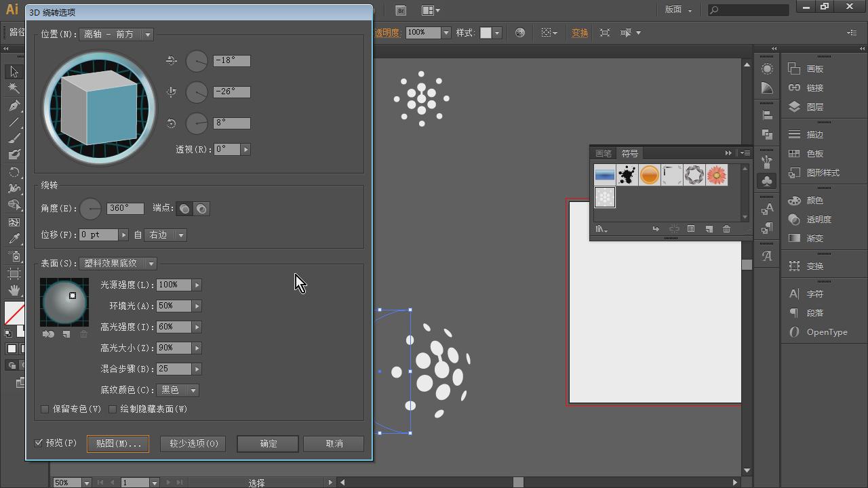
Task: Open the arrange documents icon
Action: point(430,10)
